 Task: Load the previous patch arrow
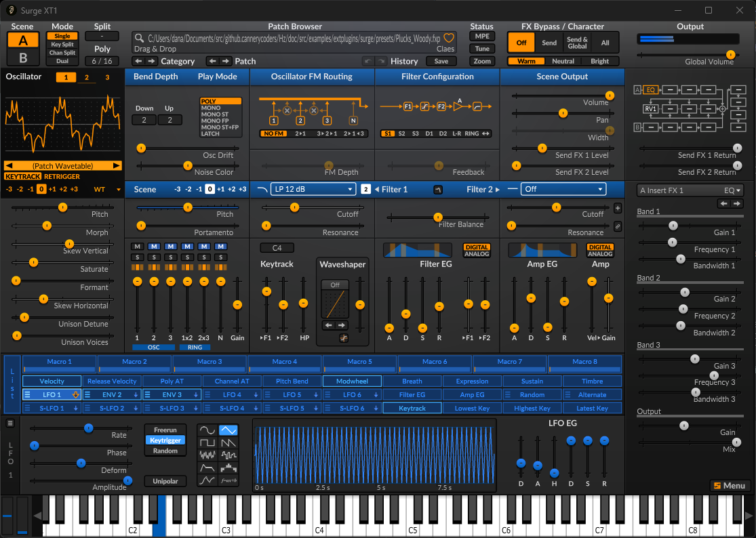click(213, 61)
